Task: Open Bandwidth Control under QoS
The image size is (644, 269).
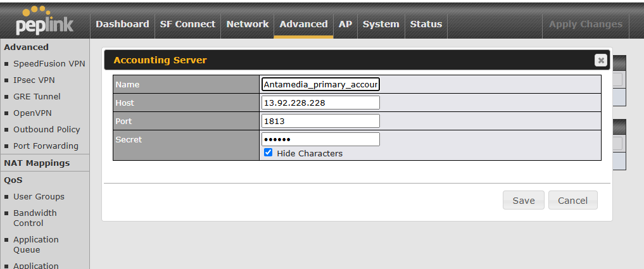Action: tap(35, 218)
